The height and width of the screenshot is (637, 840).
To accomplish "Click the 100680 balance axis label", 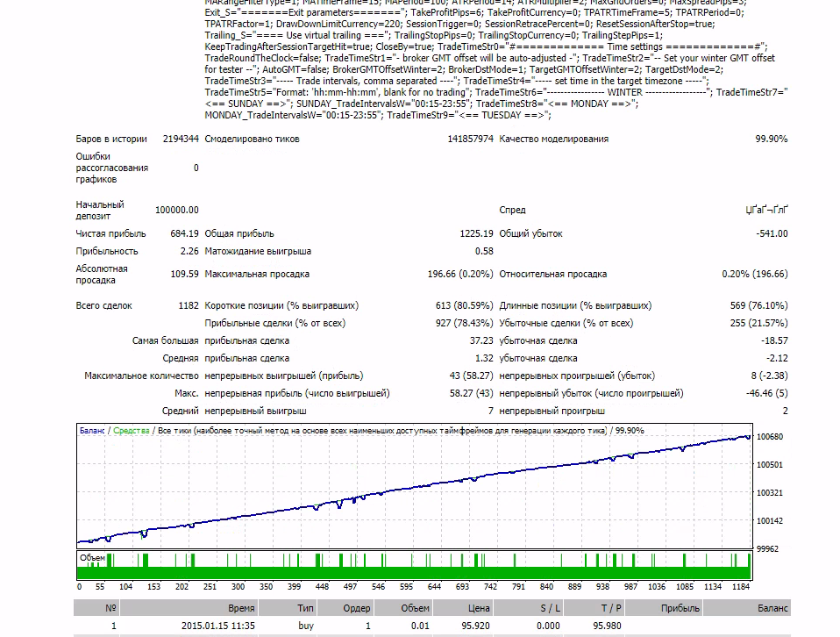I will pos(769,437).
